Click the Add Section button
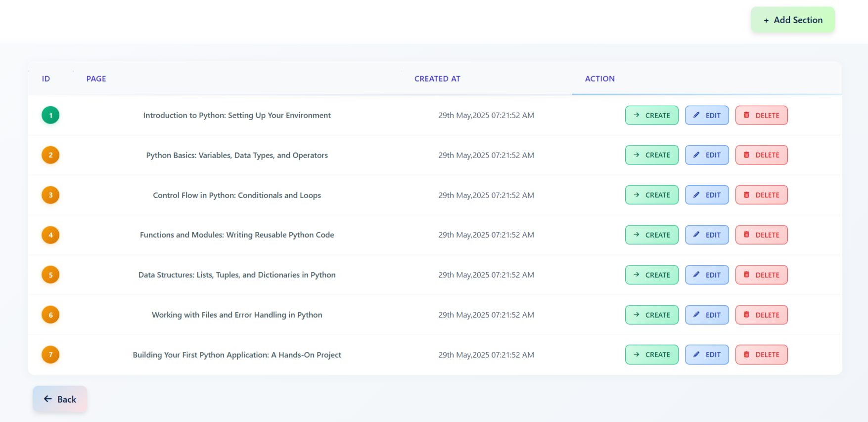The image size is (868, 422). click(x=792, y=20)
